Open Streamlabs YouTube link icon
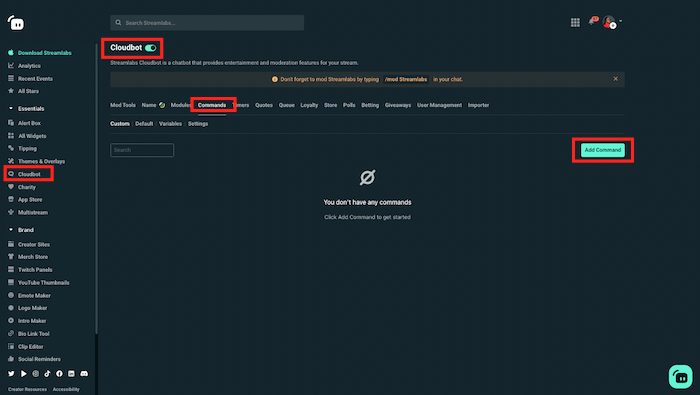Screen dimensions: 700x395 coord(23,374)
